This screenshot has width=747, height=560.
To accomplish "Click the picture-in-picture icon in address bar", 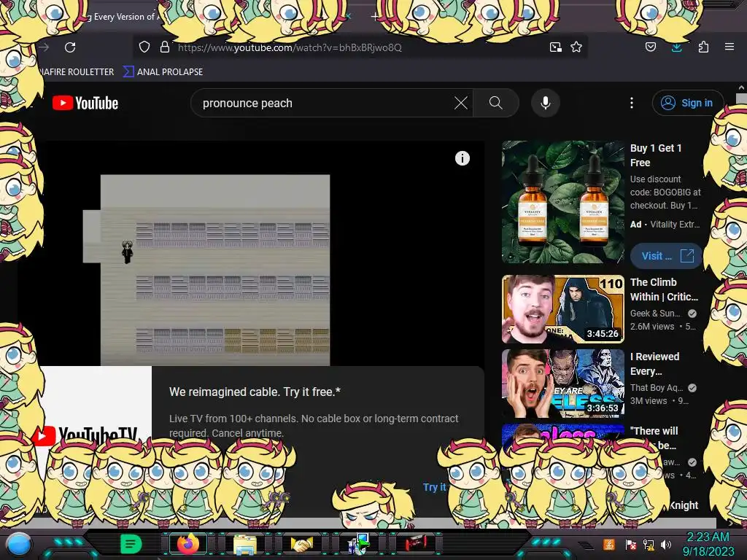I will (555, 47).
